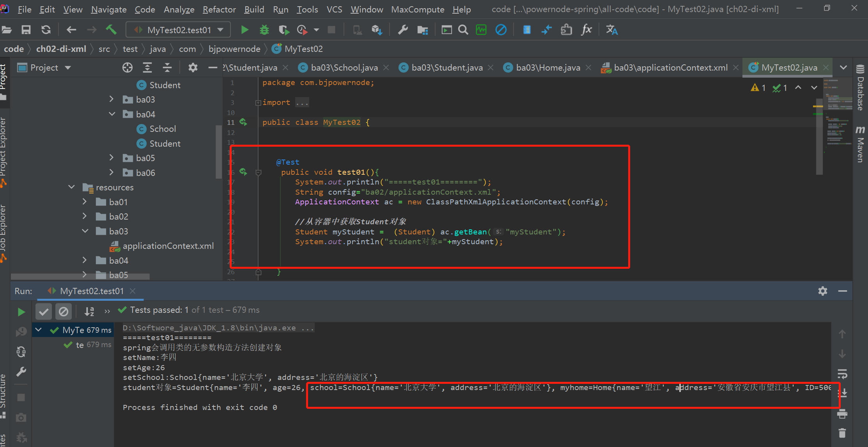Click the Synchronize refresh toolbar icon
This screenshot has height=447, width=868.
coord(46,30)
